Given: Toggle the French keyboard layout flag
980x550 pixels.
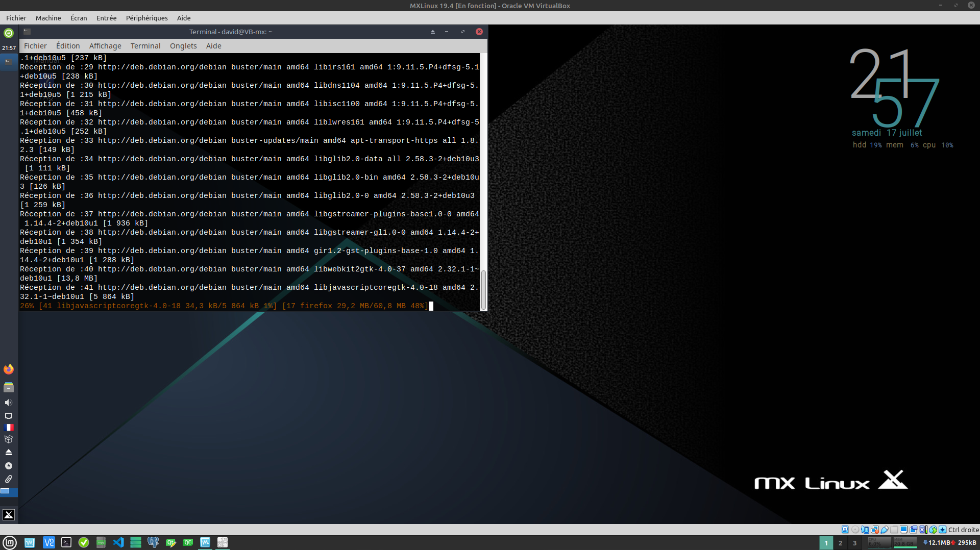Looking at the screenshot, I should click(x=9, y=428).
